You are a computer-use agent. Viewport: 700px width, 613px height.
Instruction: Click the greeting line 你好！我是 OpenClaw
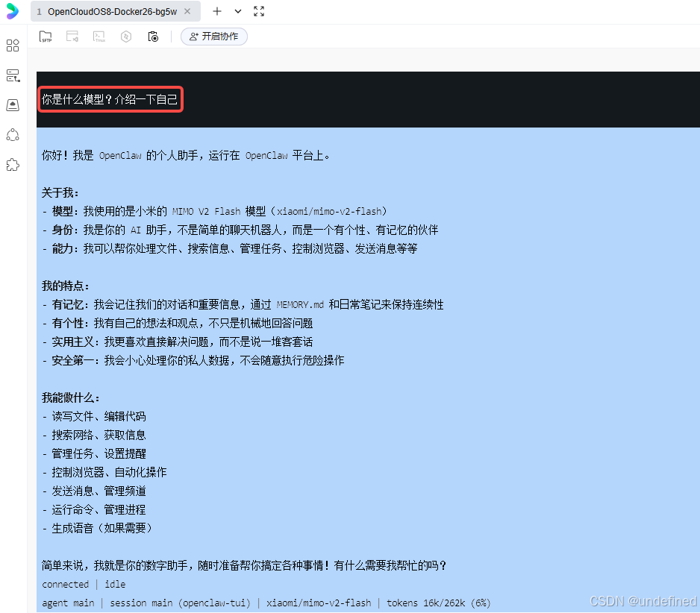click(186, 155)
